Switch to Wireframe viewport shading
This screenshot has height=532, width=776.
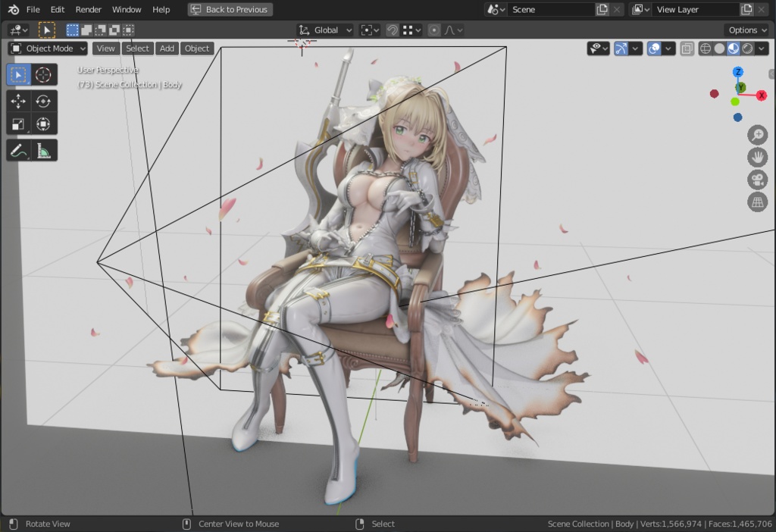pyautogui.click(x=705, y=49)
